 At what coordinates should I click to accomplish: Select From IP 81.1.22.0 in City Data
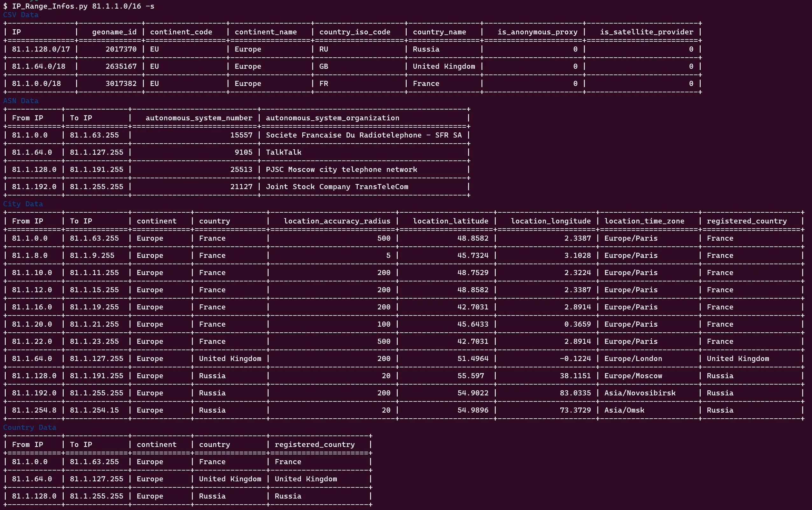point(32,342)
